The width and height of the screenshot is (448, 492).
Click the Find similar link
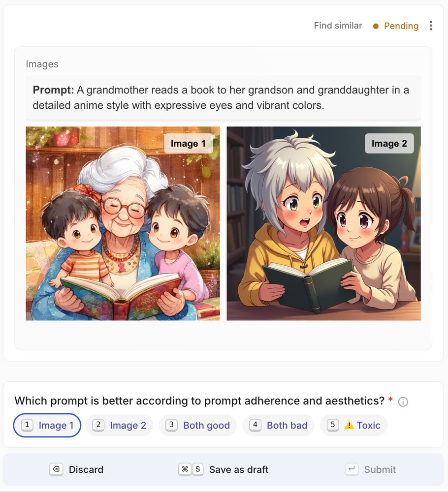tap(338, 26)
